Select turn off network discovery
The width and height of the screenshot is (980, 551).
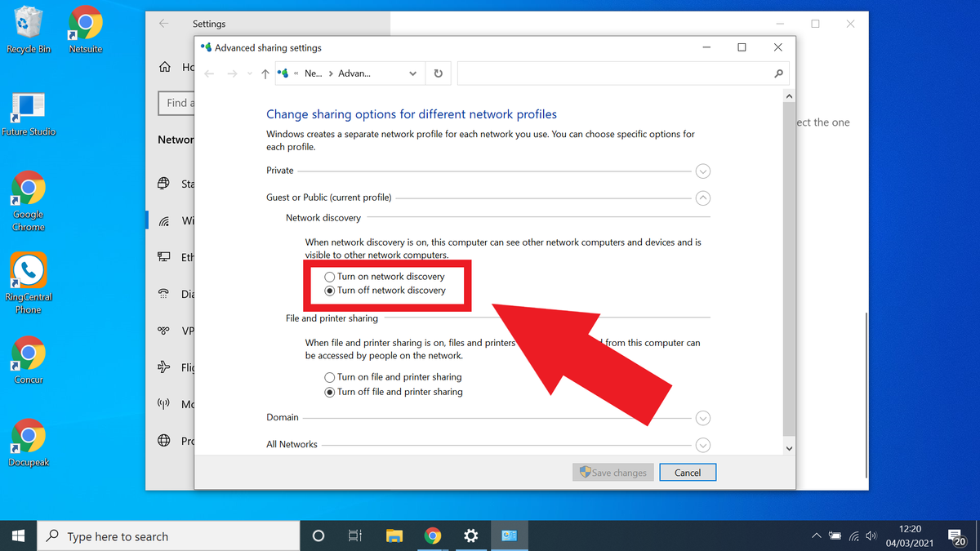tap(329, 290)
